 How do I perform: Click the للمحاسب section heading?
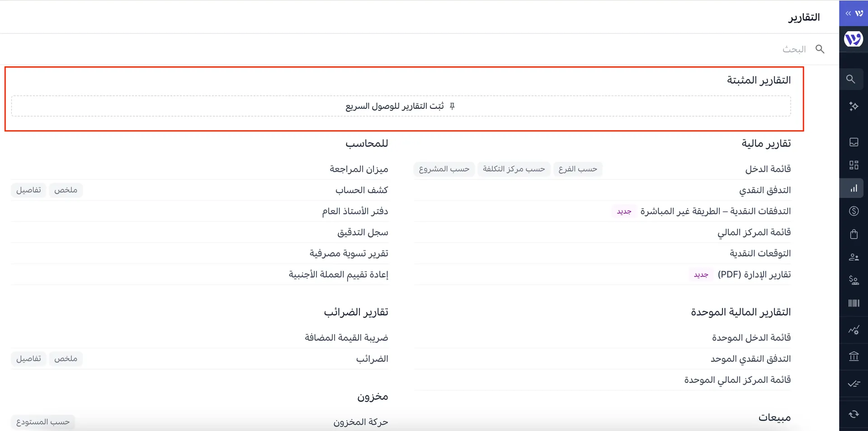pos(367,144)
